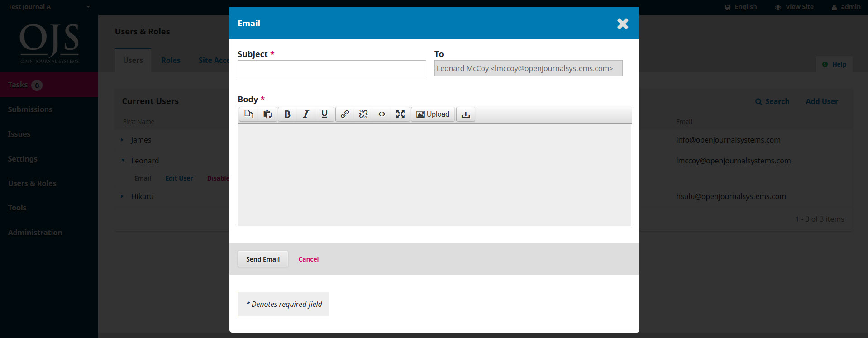
Task: Click the OJS logo
Action: pyautogui.click(x=49, y=43)
